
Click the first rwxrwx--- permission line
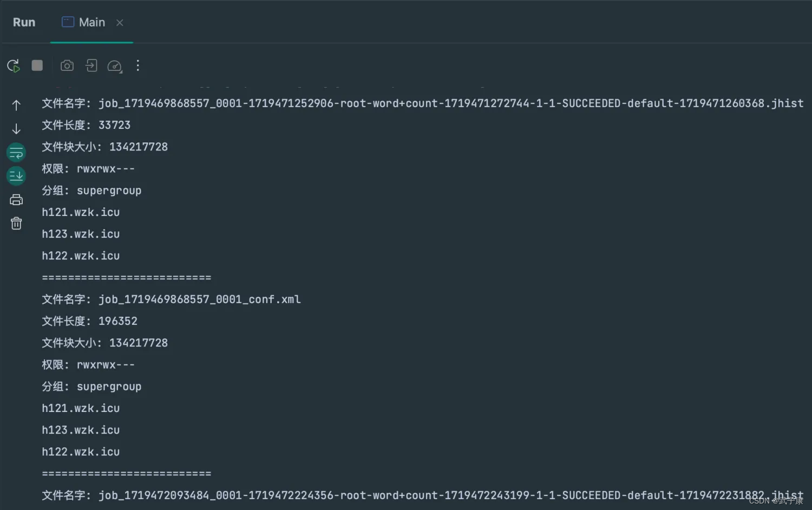(x=88, y=169)
